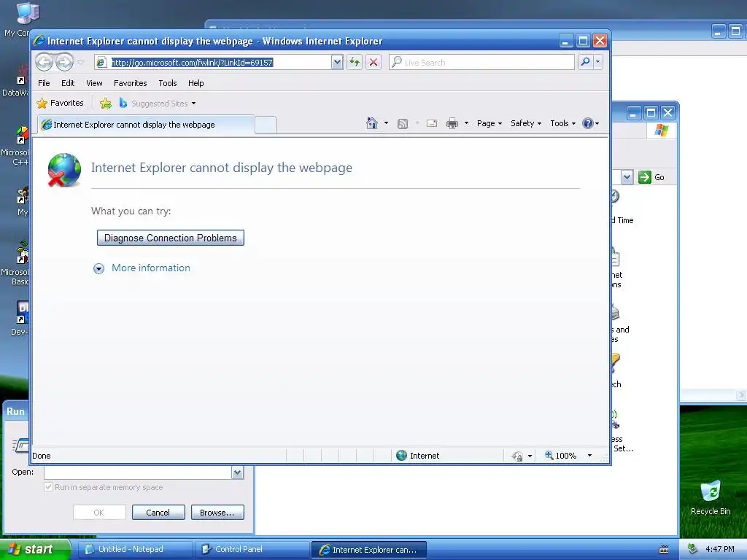
Task: Expand More information arrow icon
Action: click(98, 268)
